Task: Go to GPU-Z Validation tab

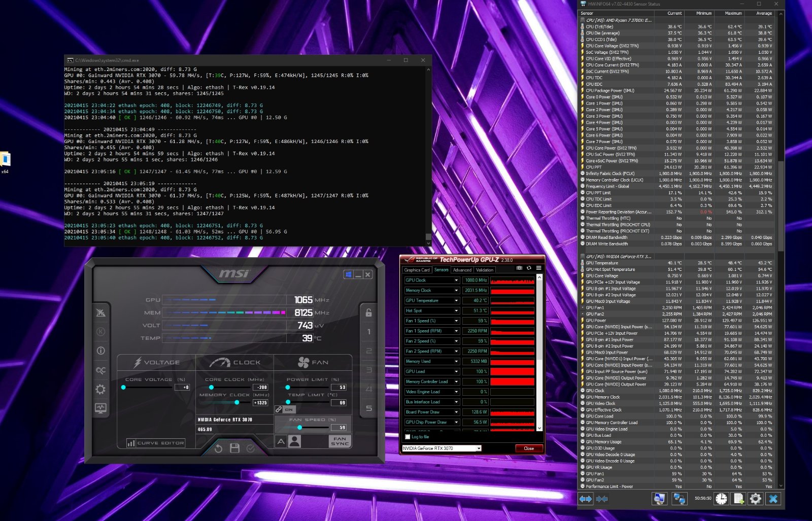Action: tap(485, 270)
